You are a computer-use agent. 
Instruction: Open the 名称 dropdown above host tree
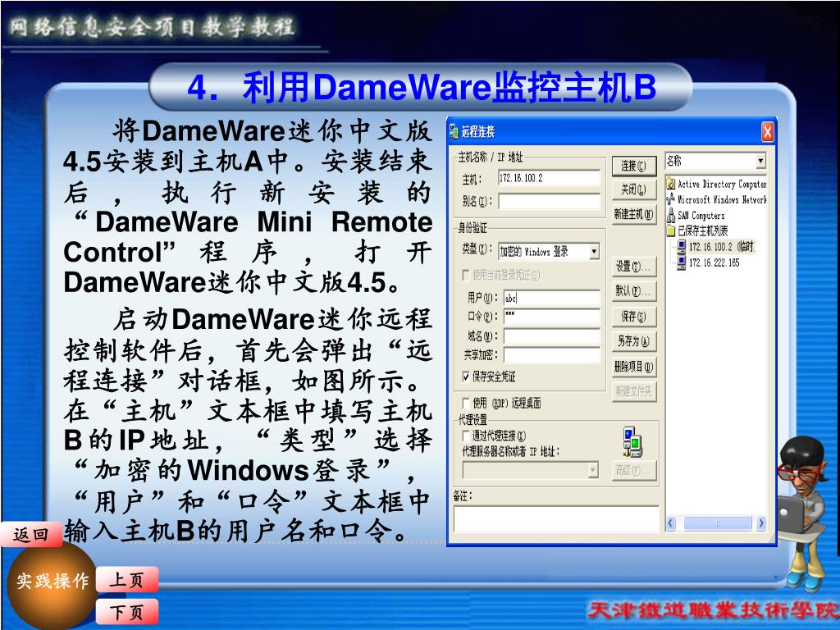(x=760, y=161)
